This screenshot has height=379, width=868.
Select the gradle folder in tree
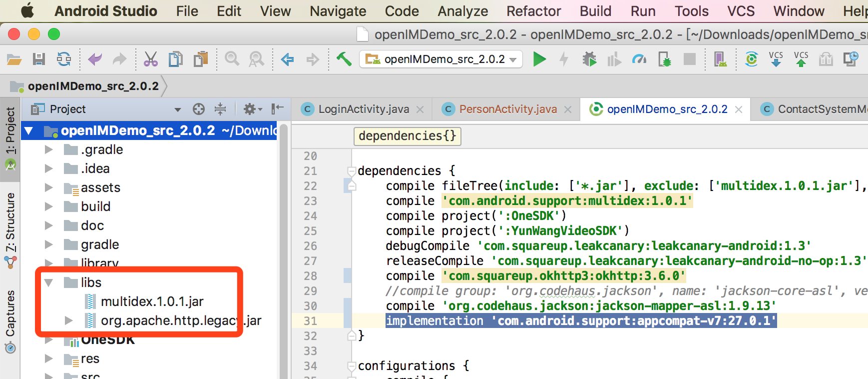100,244
